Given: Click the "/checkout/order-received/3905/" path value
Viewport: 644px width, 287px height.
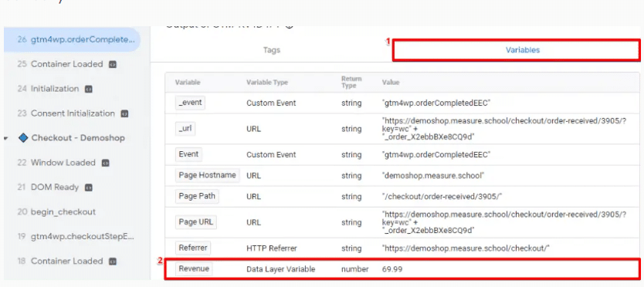Looking at the screenshot, I should click(x=442, y=197).
